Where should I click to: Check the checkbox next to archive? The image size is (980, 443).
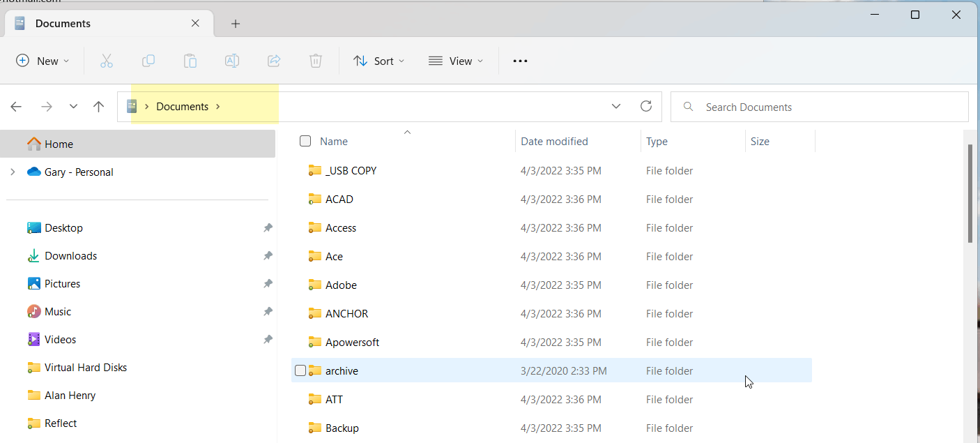(x=300, y=370)
